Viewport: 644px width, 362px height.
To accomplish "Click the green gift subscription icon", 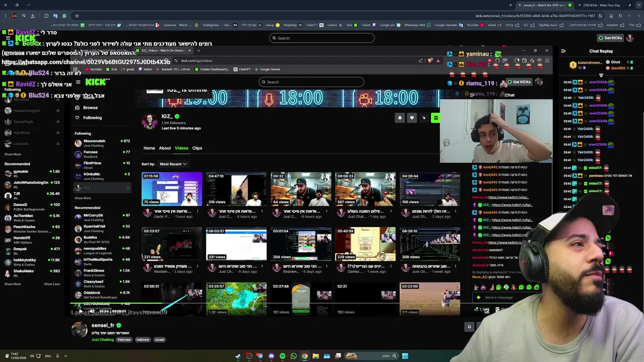I will click(x=436, y=118).
